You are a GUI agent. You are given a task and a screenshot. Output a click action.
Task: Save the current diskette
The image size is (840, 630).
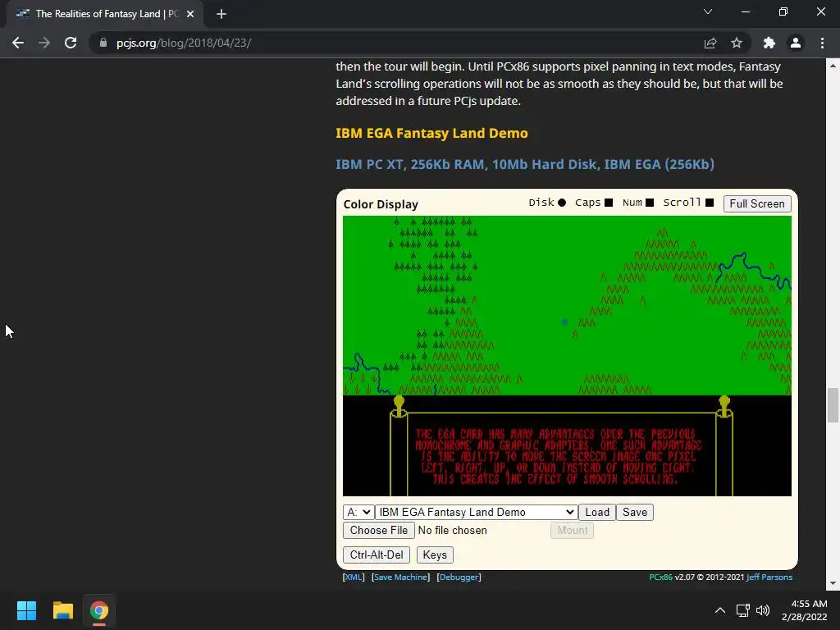point(635,512)
